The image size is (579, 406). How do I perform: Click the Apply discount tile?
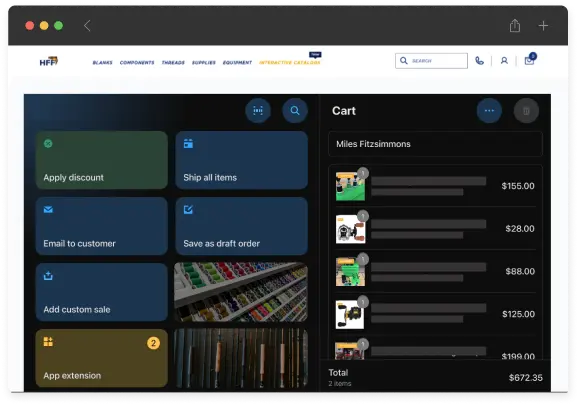(x=102, y=160)
